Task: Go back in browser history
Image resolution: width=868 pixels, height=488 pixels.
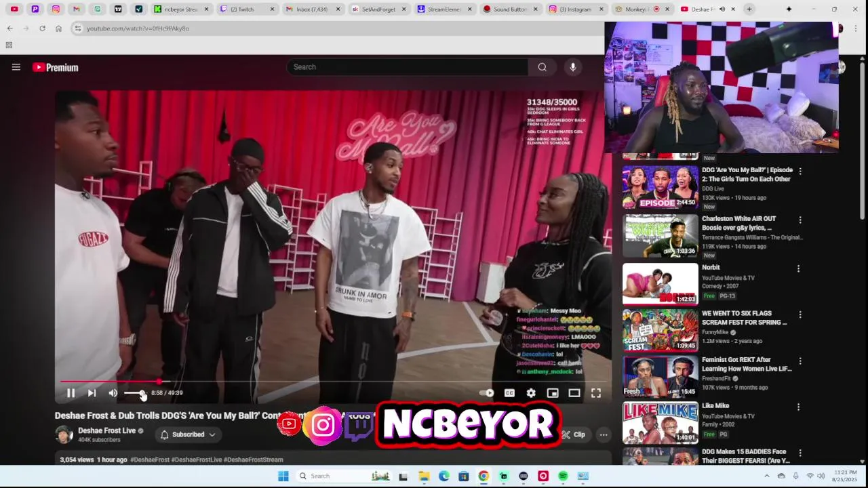Action: 9,28
